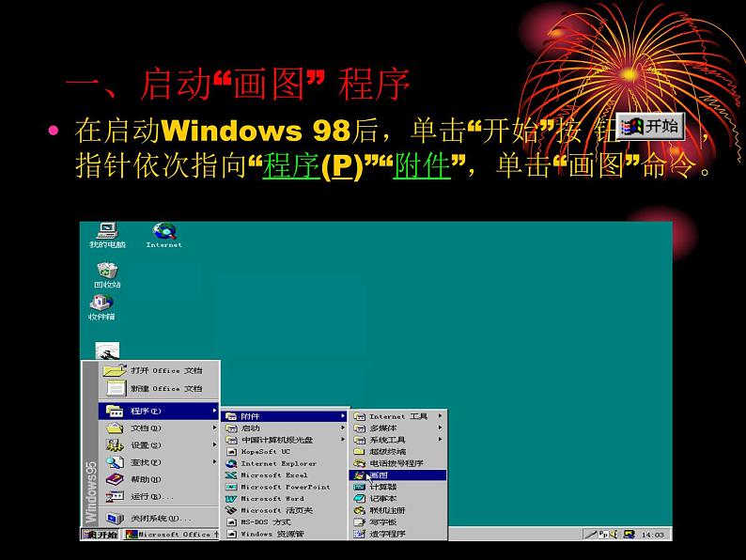This screenshot has height=560, width=746.
Task: Expand the 查找(F) submenu arrow
Action: click(214, 462)
